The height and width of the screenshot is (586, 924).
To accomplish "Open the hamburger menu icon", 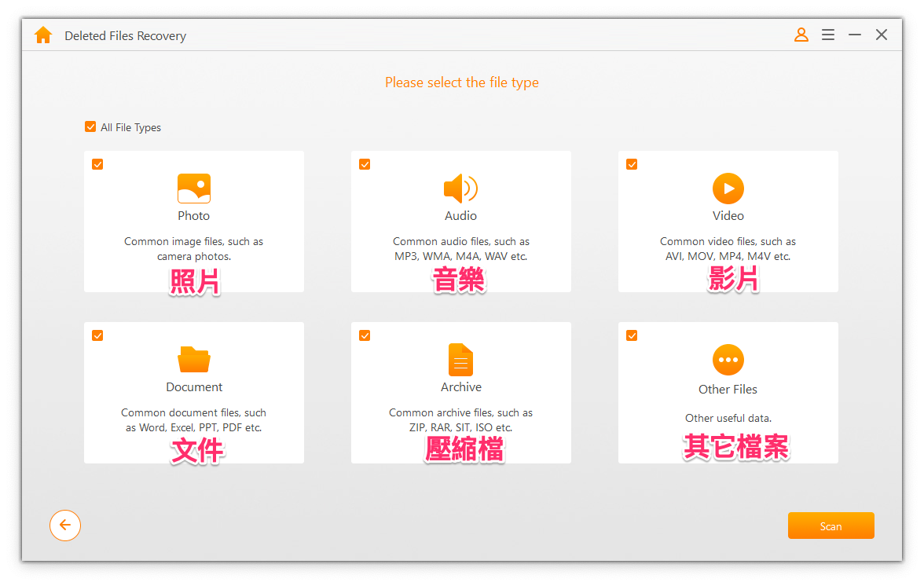I will (x=828, y=35).
